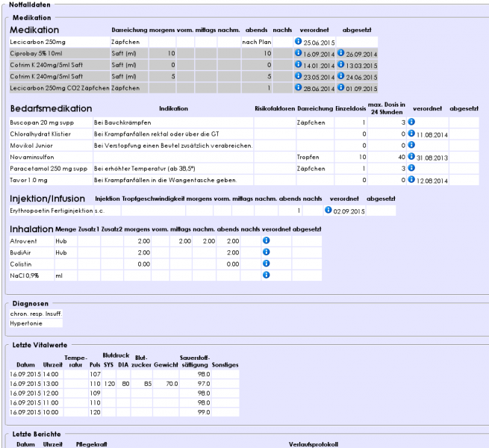Click abgesetzt info icon for Ciprobay 5% 10ml
The height and width of the screenshot is (448, 489).
[341, 53]
